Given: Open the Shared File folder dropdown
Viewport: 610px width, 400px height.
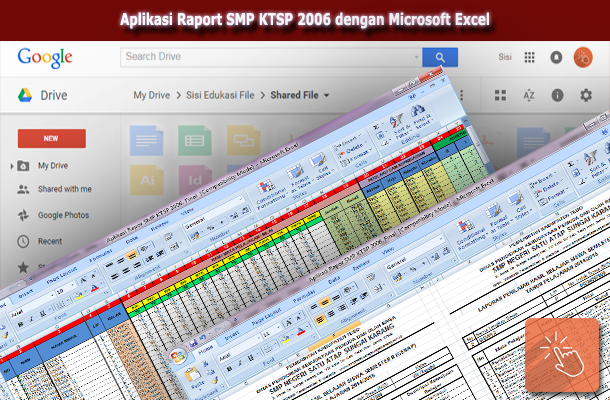Looking at the screenshot, I should [x=326, y=95].
